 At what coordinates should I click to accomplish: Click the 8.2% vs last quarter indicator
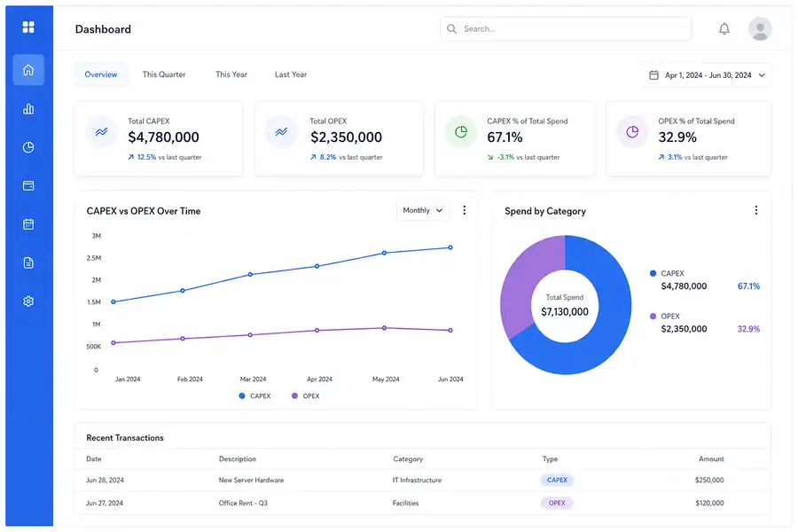tap(346, 157)
